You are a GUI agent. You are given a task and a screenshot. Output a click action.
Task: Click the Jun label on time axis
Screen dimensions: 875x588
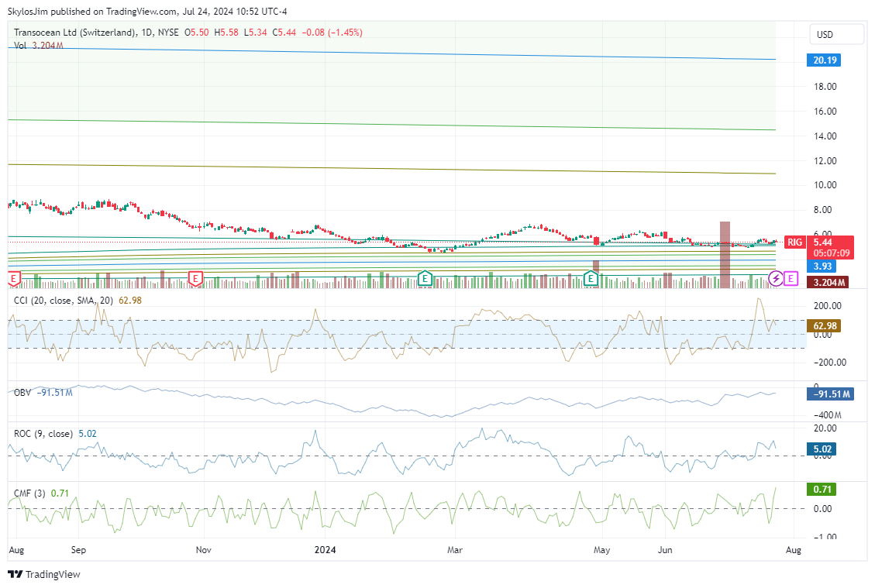pos(665,550)
